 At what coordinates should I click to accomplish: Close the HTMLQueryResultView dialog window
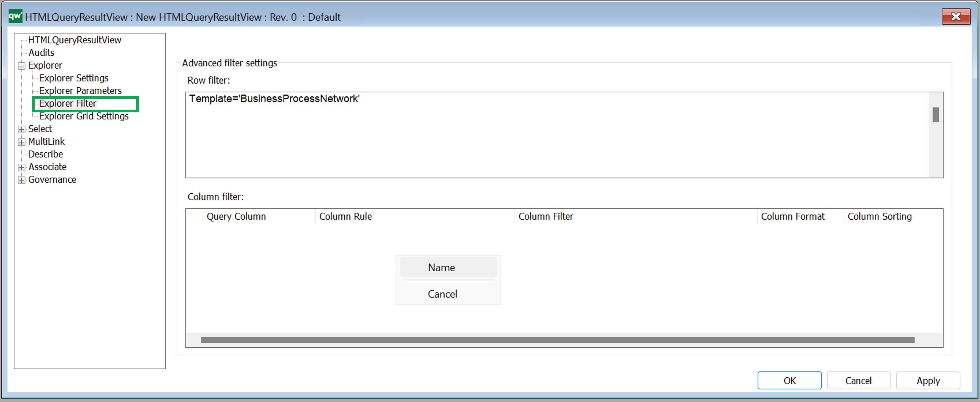[x=956, y=16]
